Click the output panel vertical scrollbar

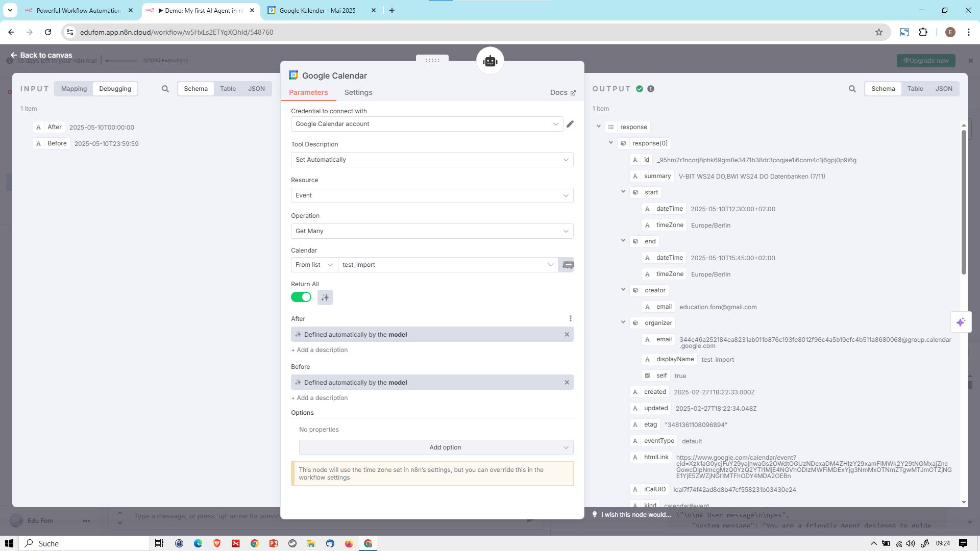pyautogui.click(x=964, y=202)
